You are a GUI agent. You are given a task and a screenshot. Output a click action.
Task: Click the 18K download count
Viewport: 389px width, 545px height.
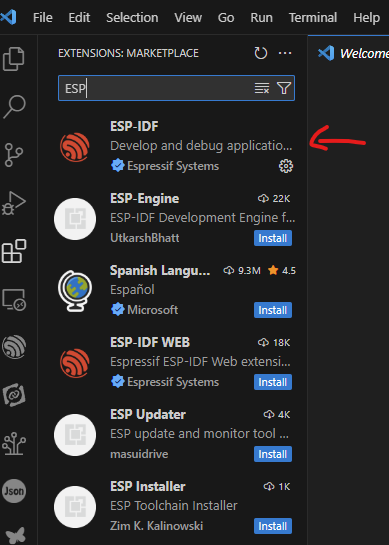(x=274, y=342)
